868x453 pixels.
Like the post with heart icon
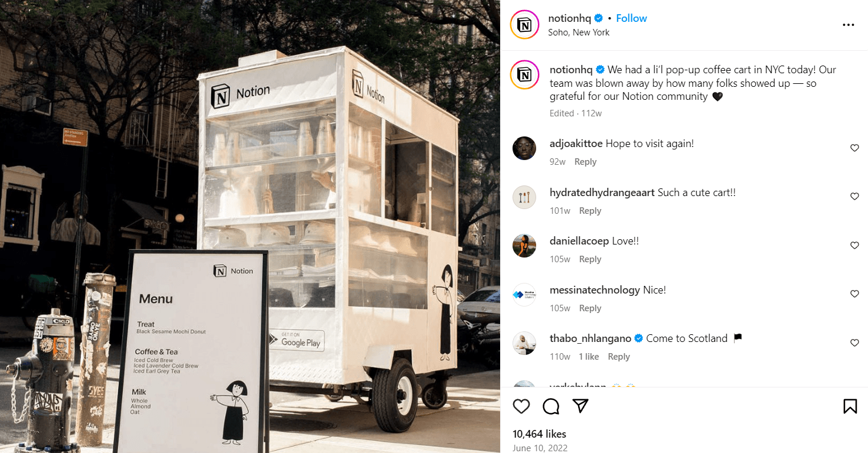[521, 406]
